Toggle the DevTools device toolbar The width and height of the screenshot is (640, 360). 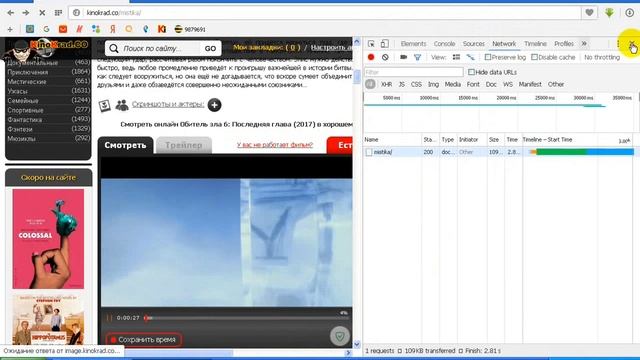pyautogui.click(x=384, y=44)
